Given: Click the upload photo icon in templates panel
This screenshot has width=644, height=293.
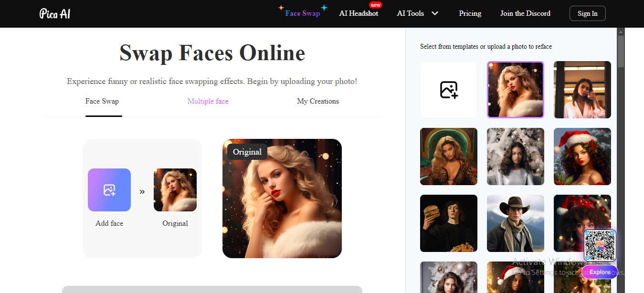Looking at the screenshot, I should pos(449,90).
